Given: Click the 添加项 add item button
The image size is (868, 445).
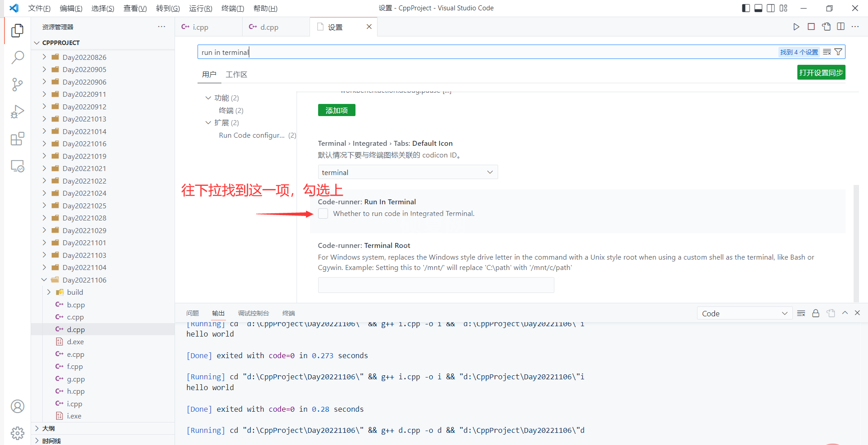Looking at the screenshot, I should tap(337, 110).
